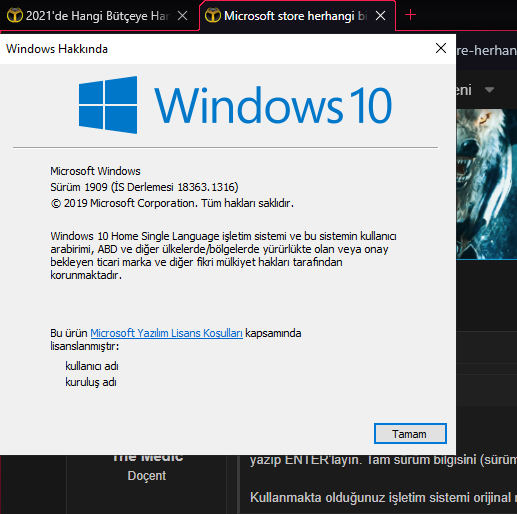
Task: Close the "Microsoft store herhangi" tab
Action: [x=380, y=15]
